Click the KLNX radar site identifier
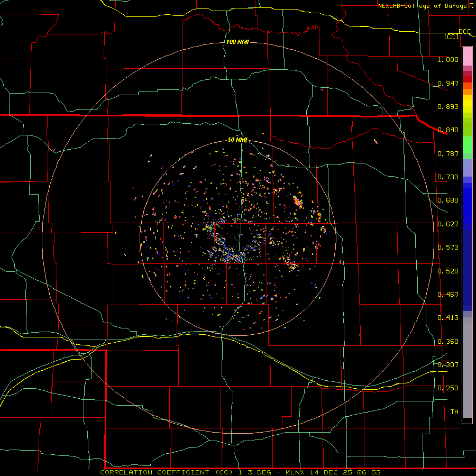 tap(296, 472)
